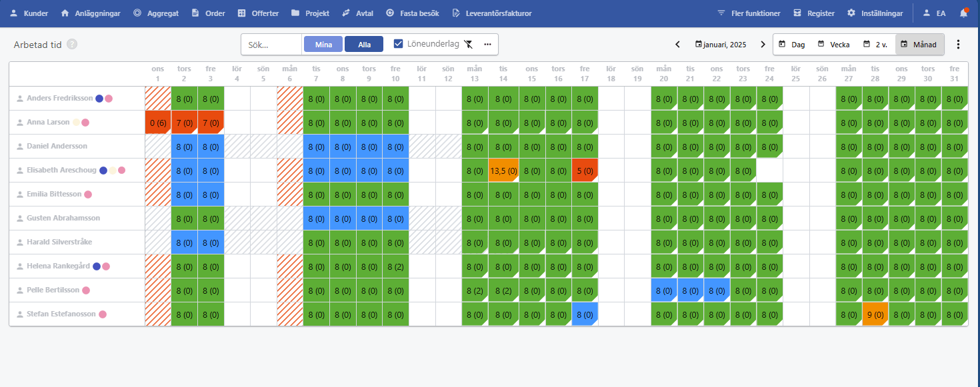Open the januari, 2025 date picker
This screenshot has width=980, height=387.
tap(721, 45)
